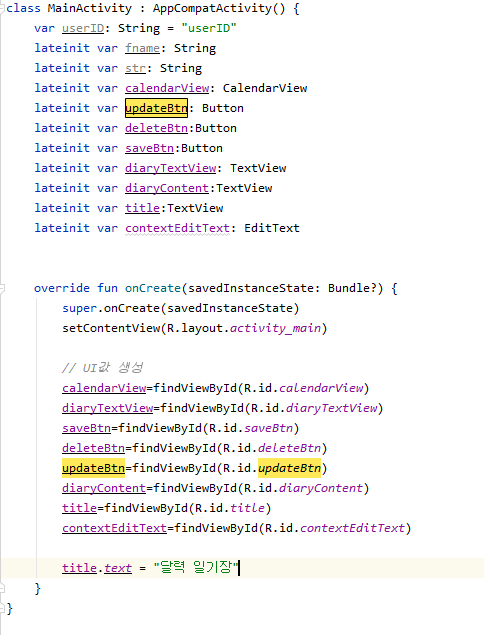Click contextEditText at start of findViewById assignment
Image resolution: width=484 pixels, height=635 pixels.
coord(115,528)
